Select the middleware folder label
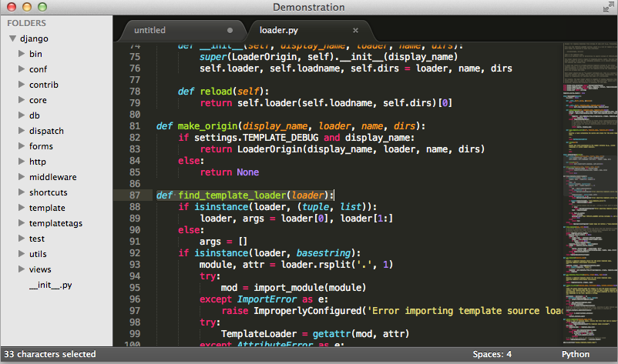The width and height of the screenshot is (618, 364). [53, 177]
